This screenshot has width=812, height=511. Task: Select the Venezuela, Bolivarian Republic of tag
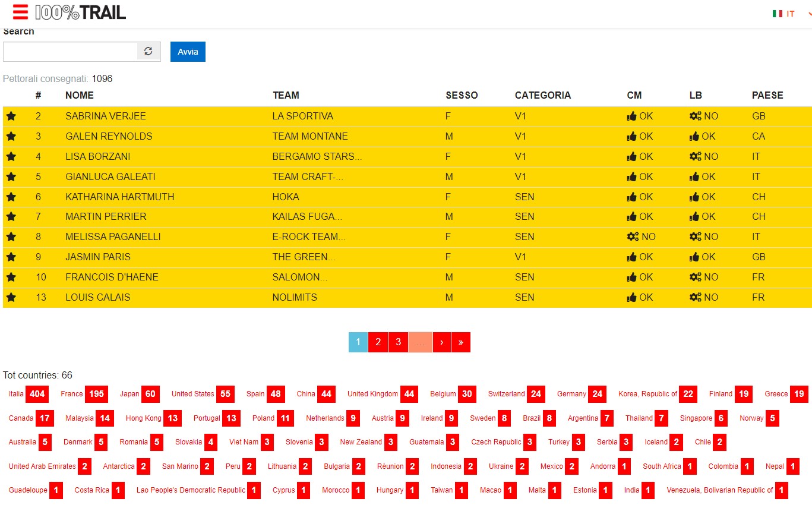(726, 490)
